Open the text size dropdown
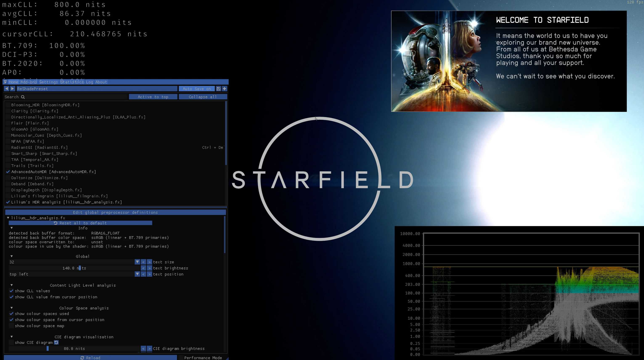This screenshot has width=644, height=360. (x=137, y=262)
